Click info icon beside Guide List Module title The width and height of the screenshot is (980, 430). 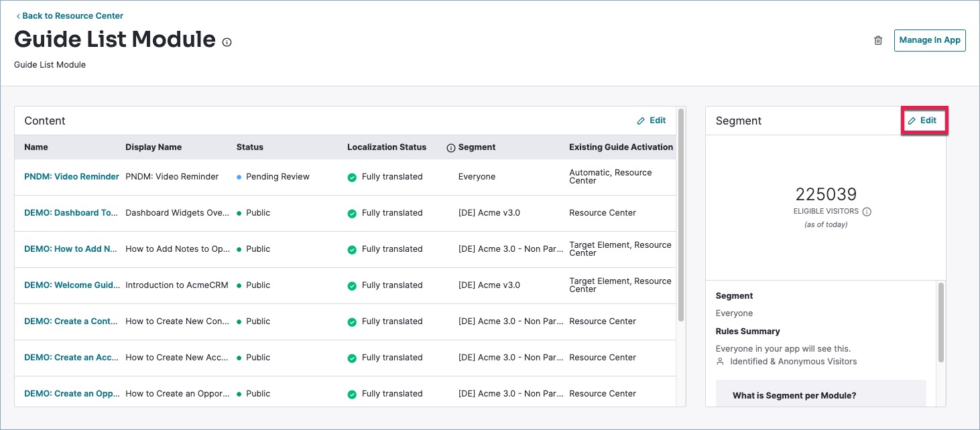click(227, 42)
